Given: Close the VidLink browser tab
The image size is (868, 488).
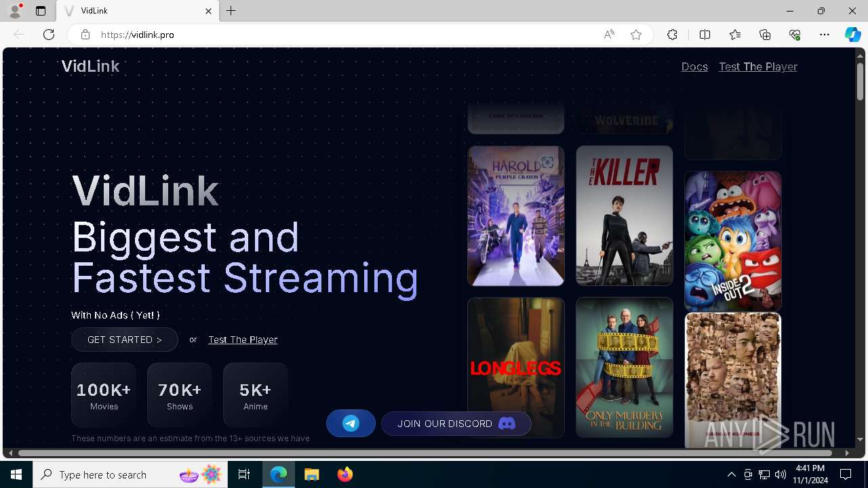Looking at the screenshot, I should pos(209,11).
